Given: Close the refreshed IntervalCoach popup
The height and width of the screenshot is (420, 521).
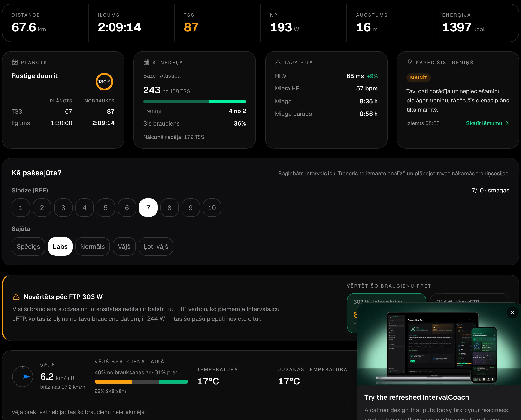Looking at the screenshot, I should click(512, 312).
